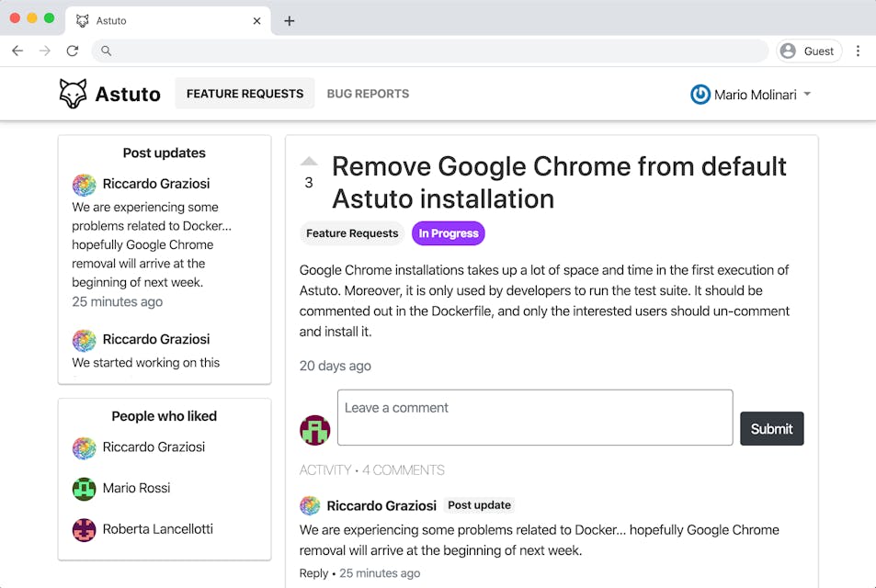Go back with the browser back arrow
The image size is (876, 588).
pos(17,51)
